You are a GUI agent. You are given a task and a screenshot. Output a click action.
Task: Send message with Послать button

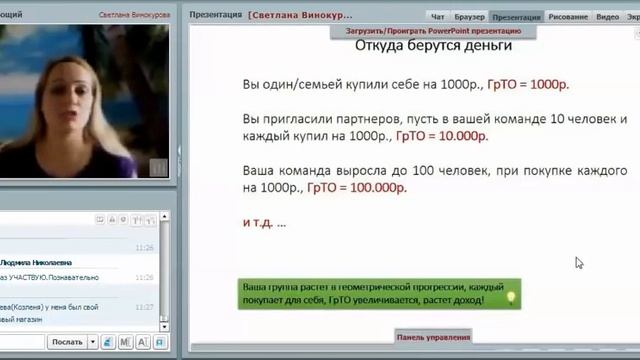[x=67, y=342]
